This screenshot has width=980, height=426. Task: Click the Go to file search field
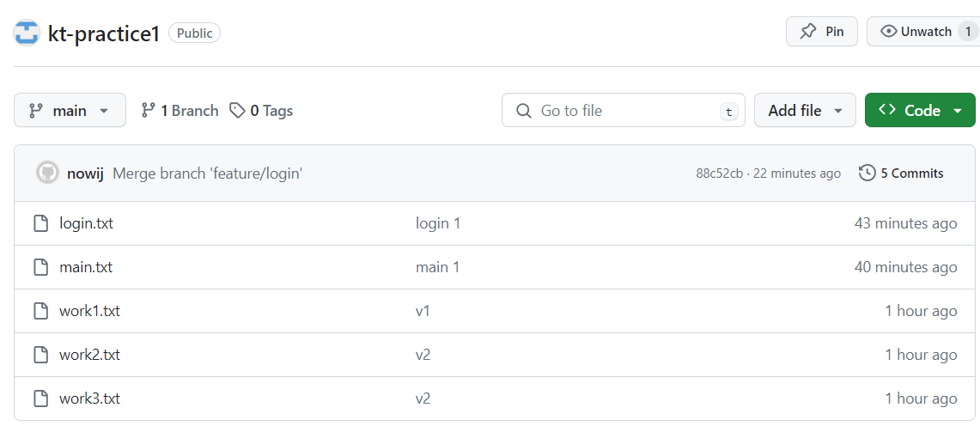[x=623, y=110]
